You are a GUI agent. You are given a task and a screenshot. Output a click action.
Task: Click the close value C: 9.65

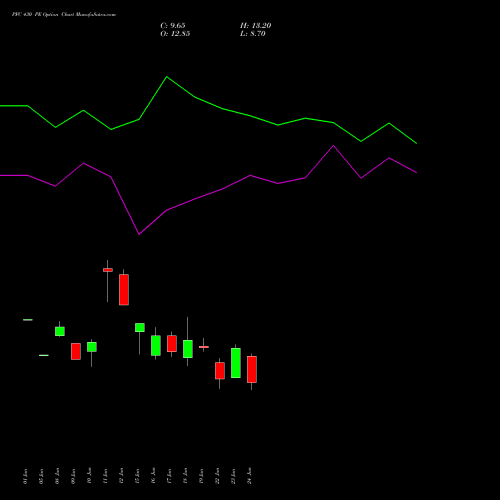pos(173,26)
